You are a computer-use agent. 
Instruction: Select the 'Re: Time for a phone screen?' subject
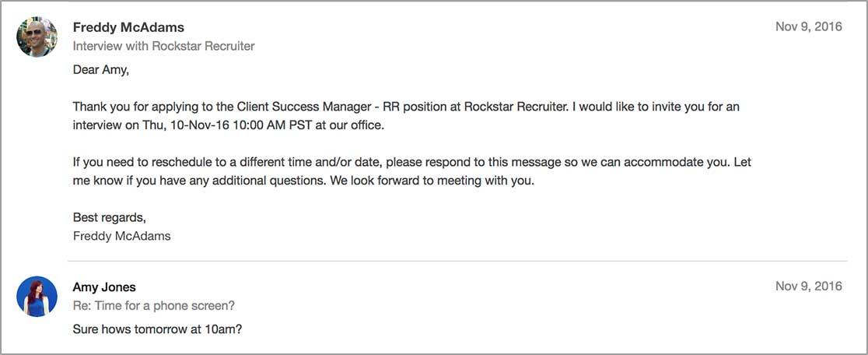tap(153, 305)
